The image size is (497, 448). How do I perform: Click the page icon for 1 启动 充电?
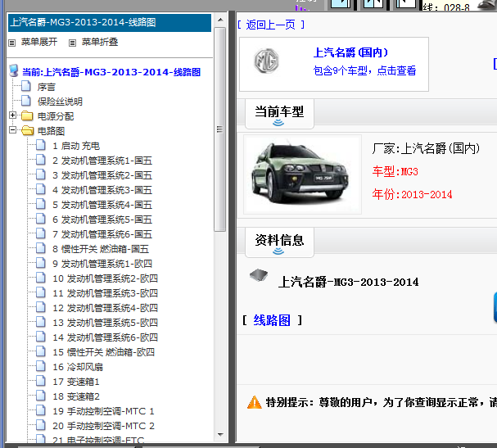[41, 145]
